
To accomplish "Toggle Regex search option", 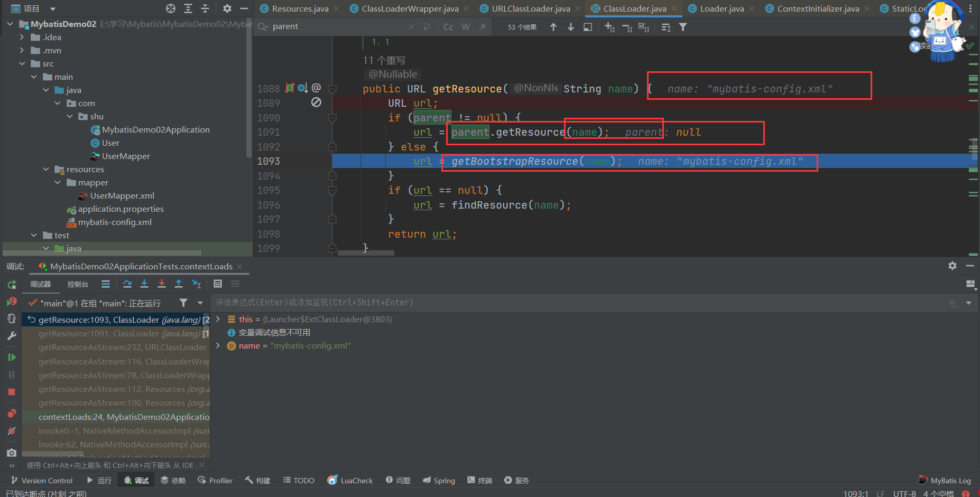I will [x=482, y=27].
